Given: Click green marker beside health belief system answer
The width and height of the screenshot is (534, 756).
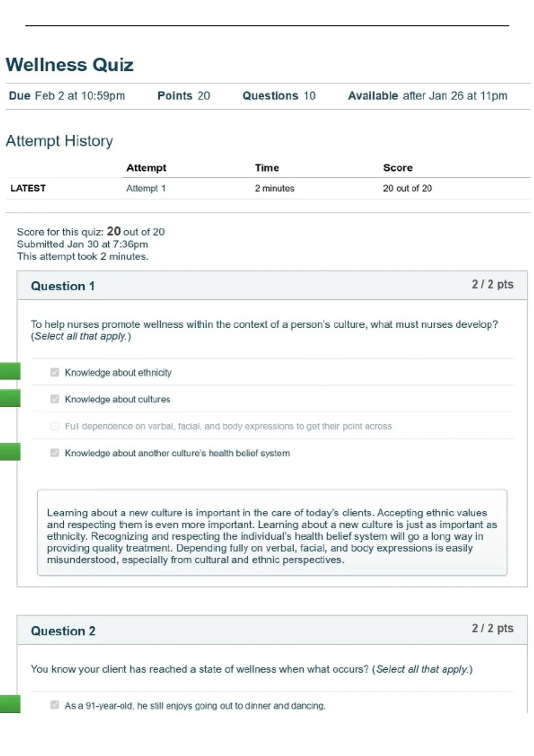Looking at the screenshot, I should [10, 451].
